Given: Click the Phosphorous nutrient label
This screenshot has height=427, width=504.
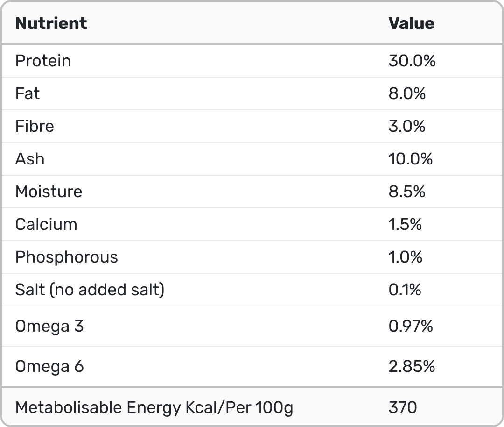Looking at the screenshot, I should click(x=67, y=257).
